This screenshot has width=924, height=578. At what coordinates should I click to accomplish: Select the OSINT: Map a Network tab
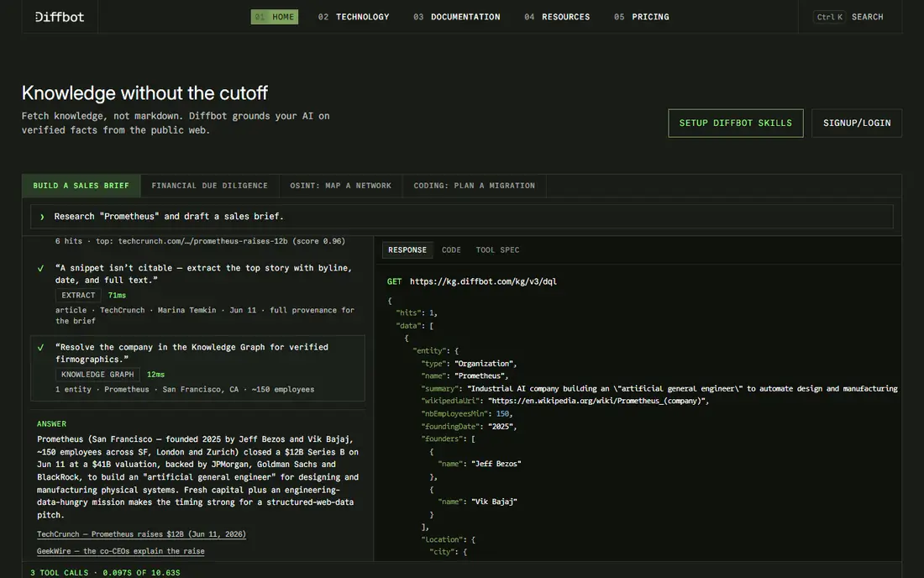point(340,186)
